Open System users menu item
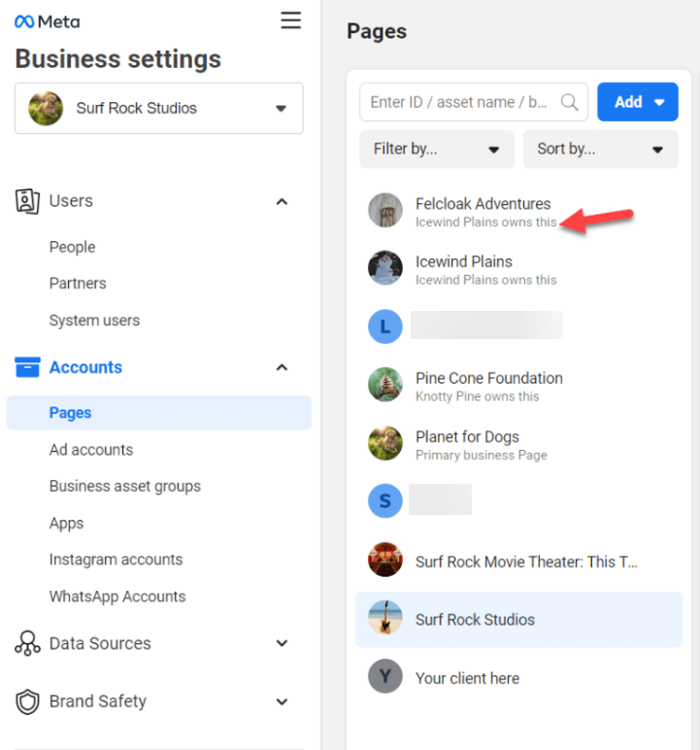The width and height of the screenshot is (700, 750). pos(94,320)
